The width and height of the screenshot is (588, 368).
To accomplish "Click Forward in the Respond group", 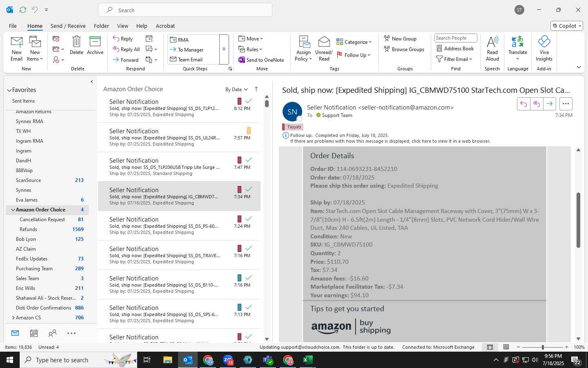I will click(126, 60).
